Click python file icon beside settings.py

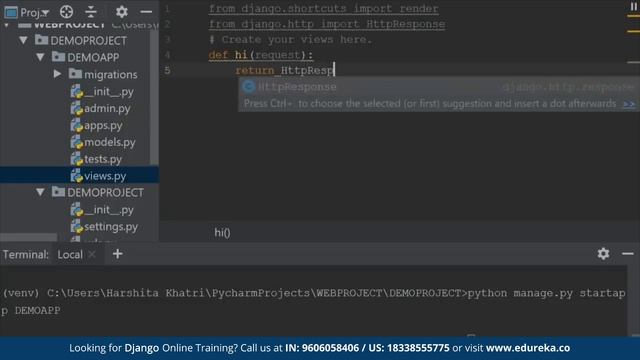click(76, 226)
